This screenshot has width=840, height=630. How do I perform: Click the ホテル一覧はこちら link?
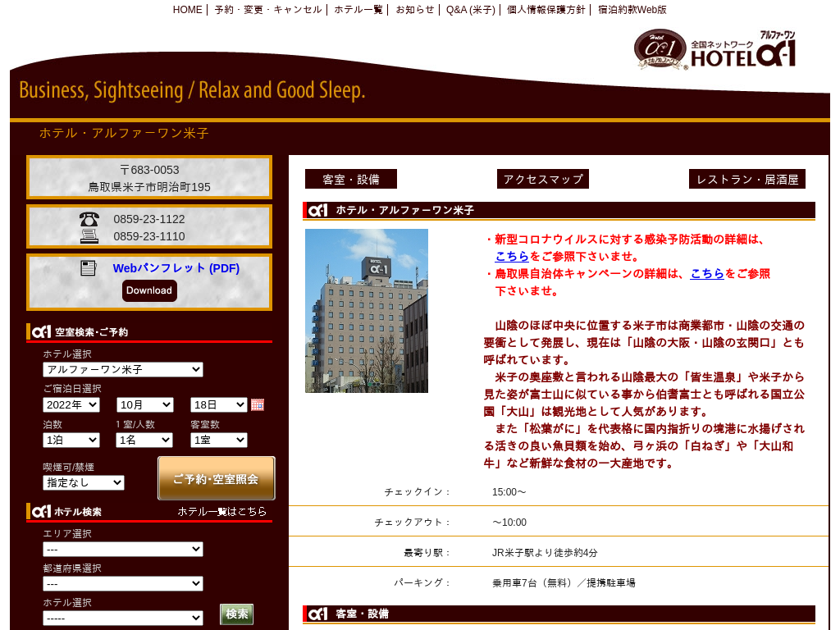[x=222, y=511]
